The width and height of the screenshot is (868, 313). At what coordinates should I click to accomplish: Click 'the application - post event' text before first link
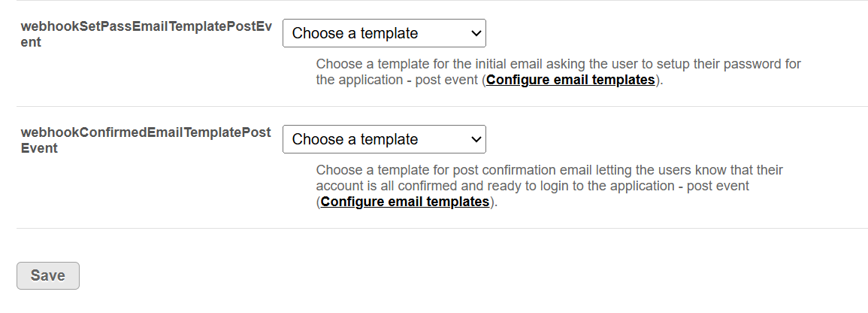click(398, 80)
